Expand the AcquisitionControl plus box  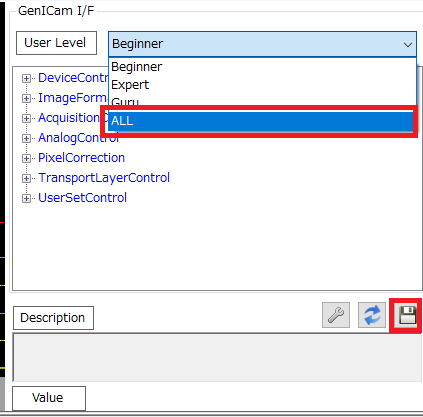[26, 118]
